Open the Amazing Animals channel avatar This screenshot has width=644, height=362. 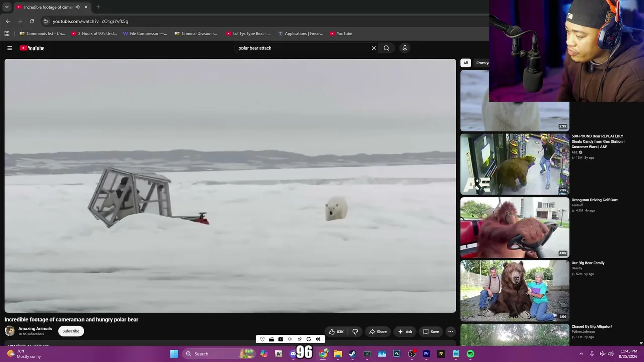coord(10,331)
